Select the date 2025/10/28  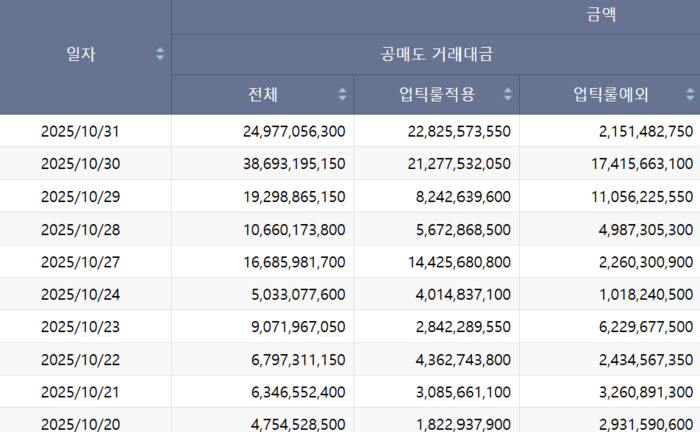click(x=80, y=229)
